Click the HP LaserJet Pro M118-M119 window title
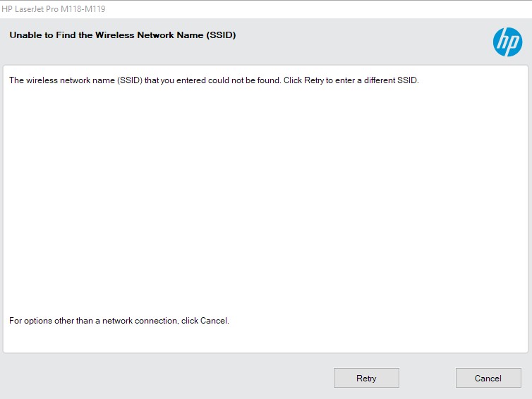Viewport: 532px width, 399px height. click(53, 9)
